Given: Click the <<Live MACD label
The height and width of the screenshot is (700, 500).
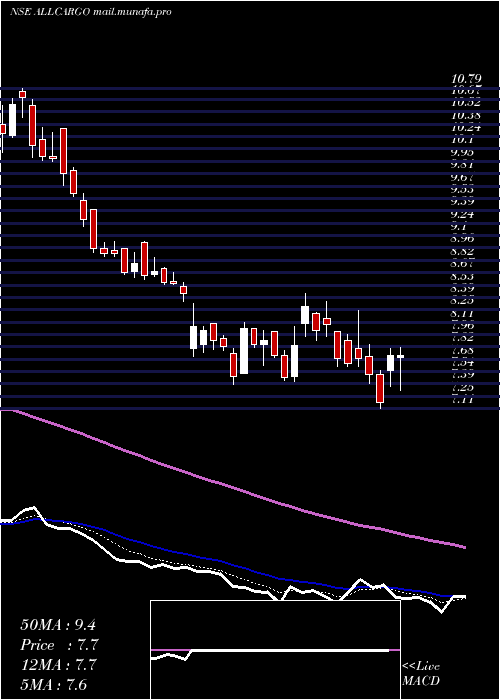Looking at the screenshot, I should coord(421,673).
